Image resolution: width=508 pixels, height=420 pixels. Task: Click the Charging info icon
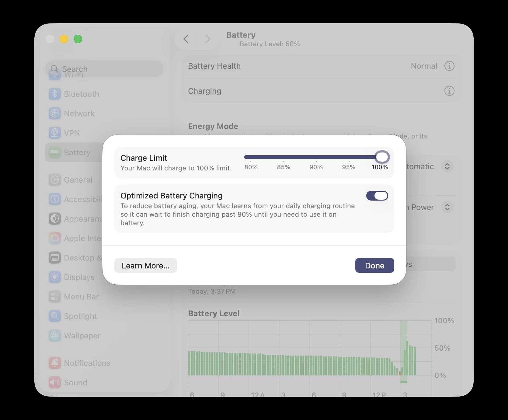[x=449, y=91]
